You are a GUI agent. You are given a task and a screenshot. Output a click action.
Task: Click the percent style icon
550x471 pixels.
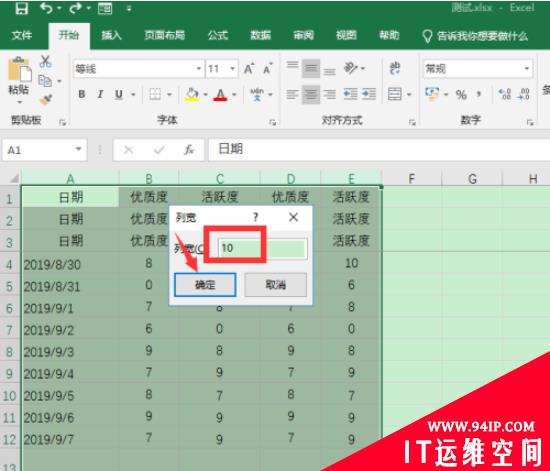pos(461,94)
